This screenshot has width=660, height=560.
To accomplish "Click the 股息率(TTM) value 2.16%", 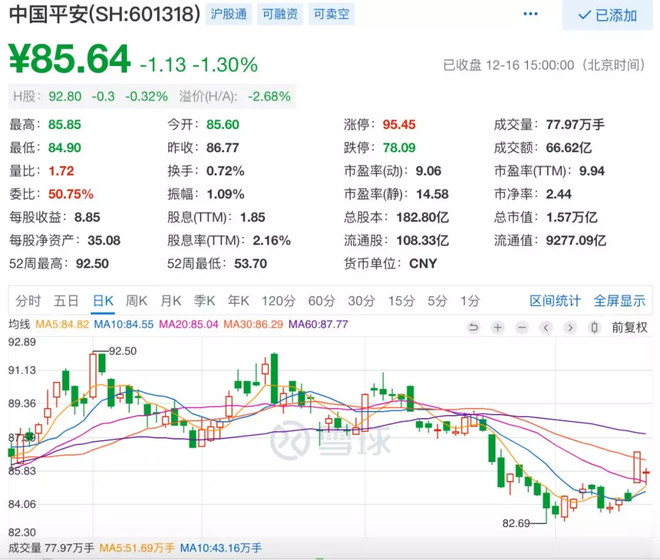I will point(271,240).
